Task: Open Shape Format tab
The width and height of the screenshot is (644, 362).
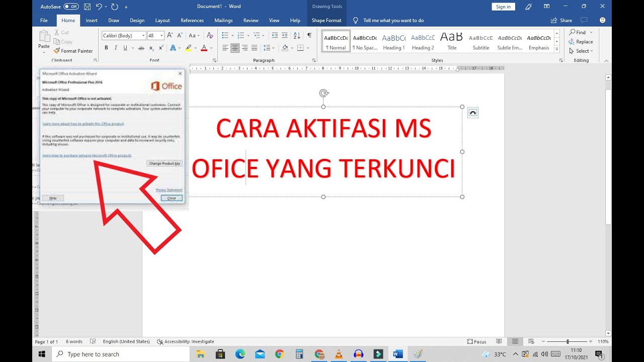Action: click(x=327, y=21)
